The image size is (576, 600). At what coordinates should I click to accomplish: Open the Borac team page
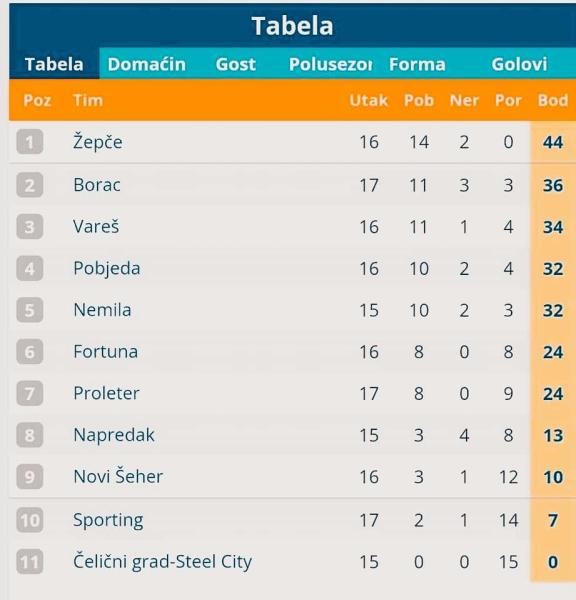point(97,185)
